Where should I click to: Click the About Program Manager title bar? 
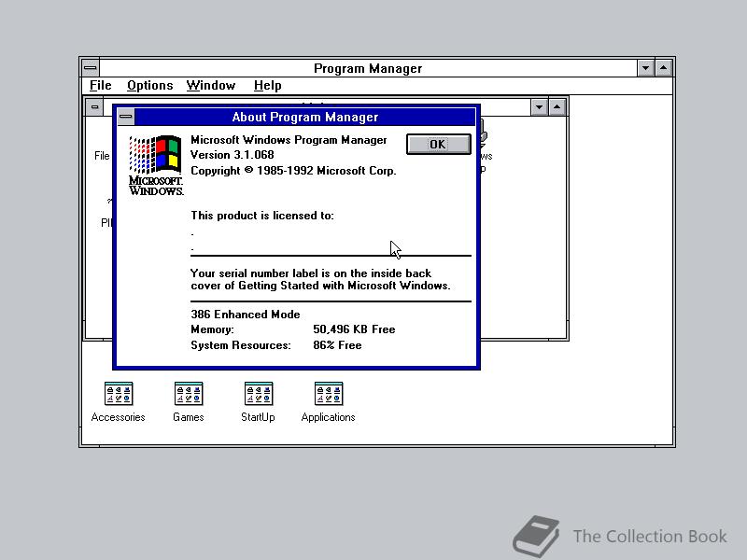305,117
